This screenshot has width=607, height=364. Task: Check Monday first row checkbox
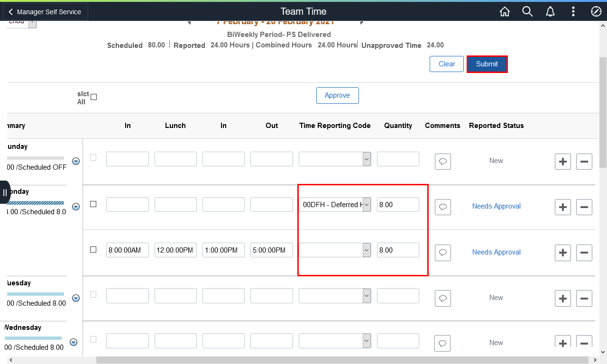click(x=93, y=204)
